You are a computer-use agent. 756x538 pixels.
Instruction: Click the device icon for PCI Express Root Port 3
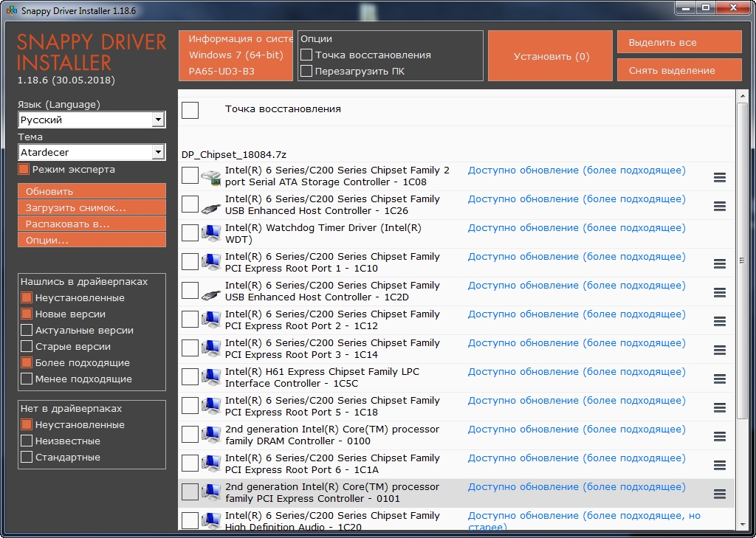(x=210, y=349)
